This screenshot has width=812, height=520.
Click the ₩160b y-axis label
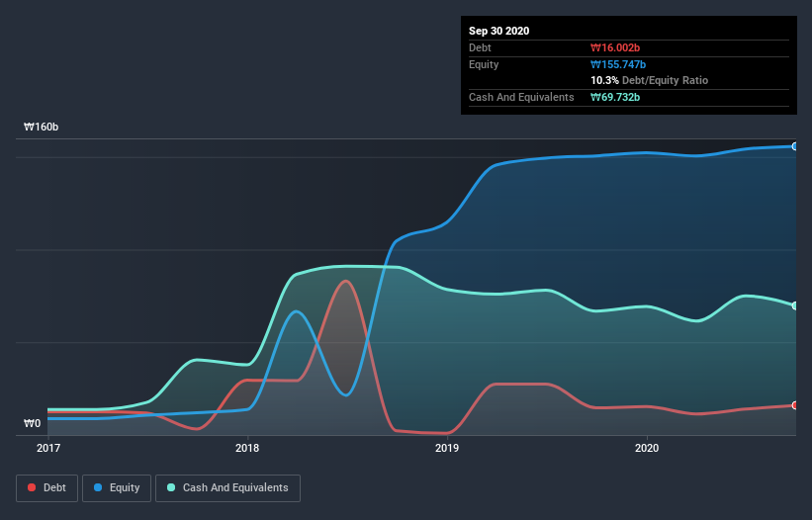[x=41, y=127]
